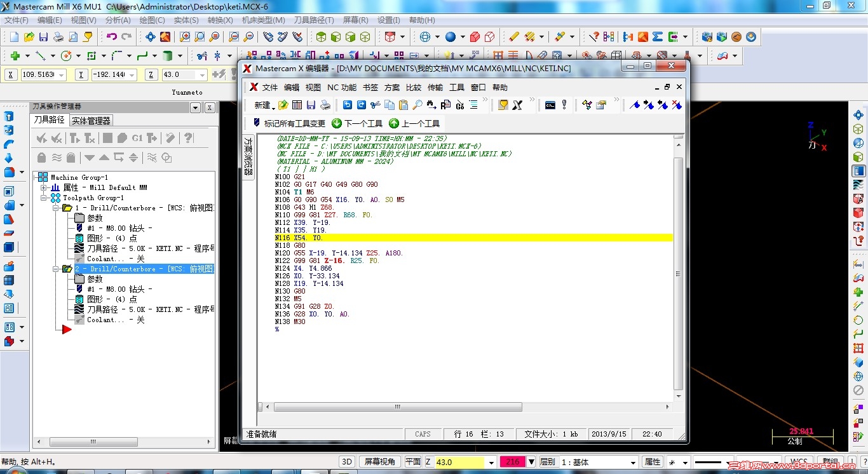This screenshot has height=474, width=868.
Task: Collapse operation 1 Drill/Counterbore node
Action: (x=55, y=208)
